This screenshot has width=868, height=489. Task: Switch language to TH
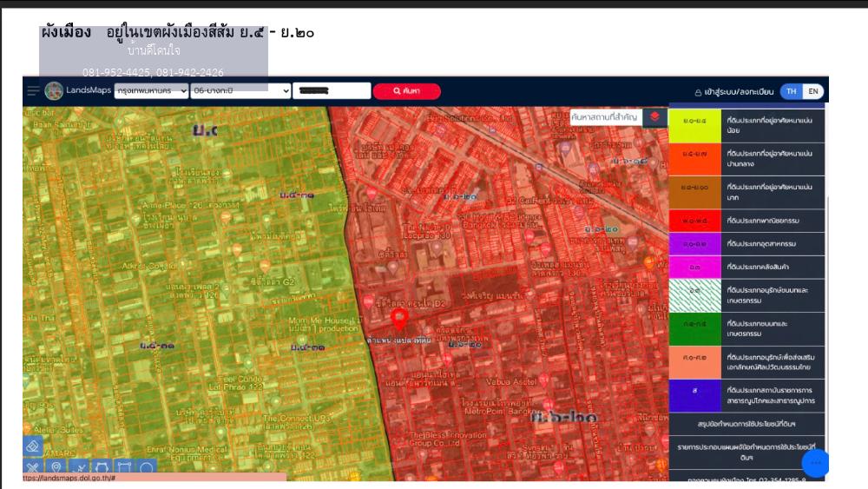(x=792, y=91)
